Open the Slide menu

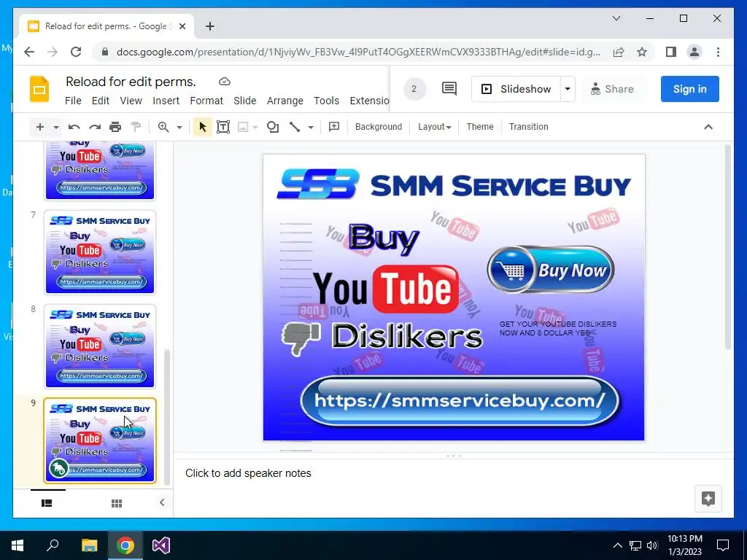coord(245,101)
